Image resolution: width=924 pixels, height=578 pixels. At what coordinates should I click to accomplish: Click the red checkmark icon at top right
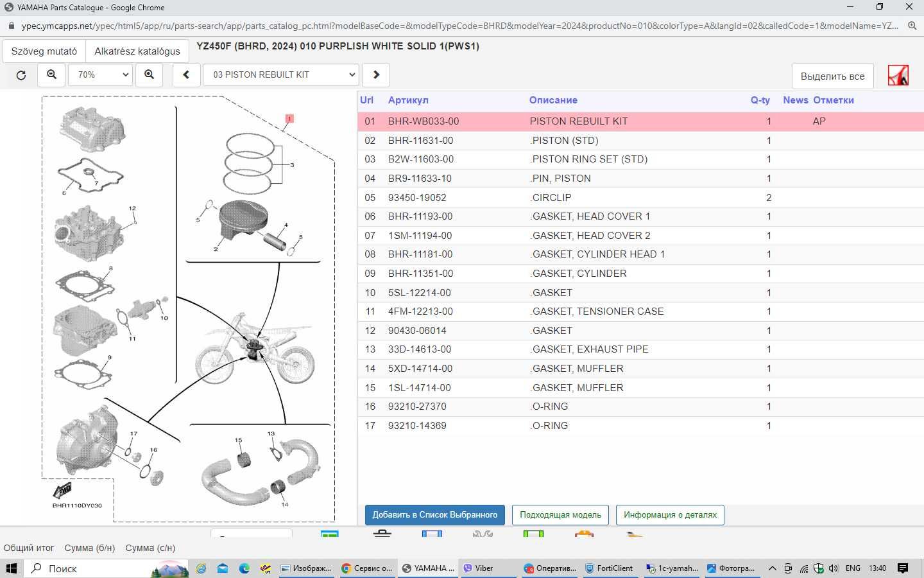[898, 75]
